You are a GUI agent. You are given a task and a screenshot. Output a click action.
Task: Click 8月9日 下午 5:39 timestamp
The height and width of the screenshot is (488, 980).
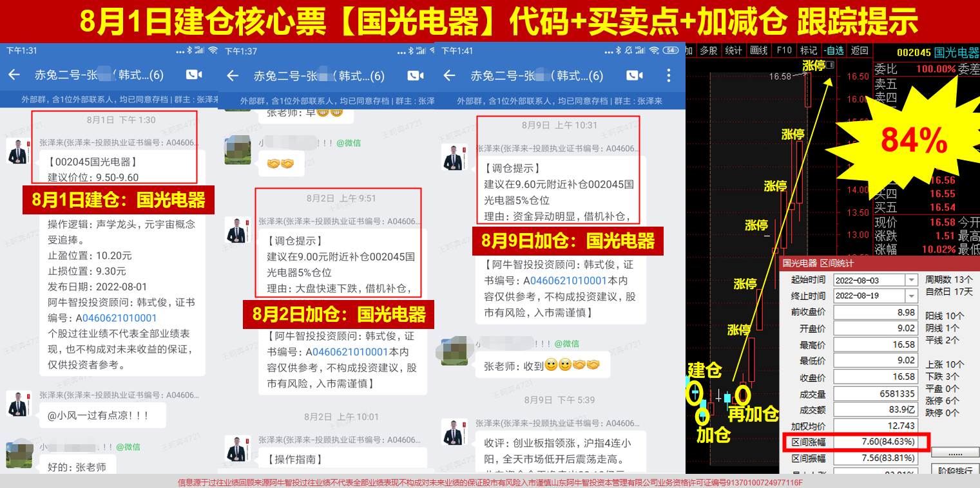point(559,400)
